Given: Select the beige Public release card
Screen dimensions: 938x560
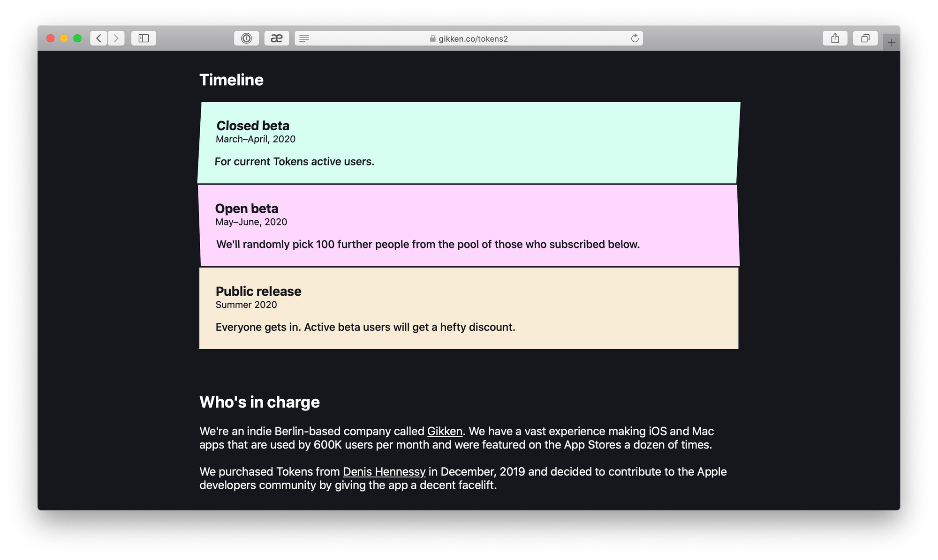Looking at the screenshot, I should pyautogui.click(x=469, y=308).
